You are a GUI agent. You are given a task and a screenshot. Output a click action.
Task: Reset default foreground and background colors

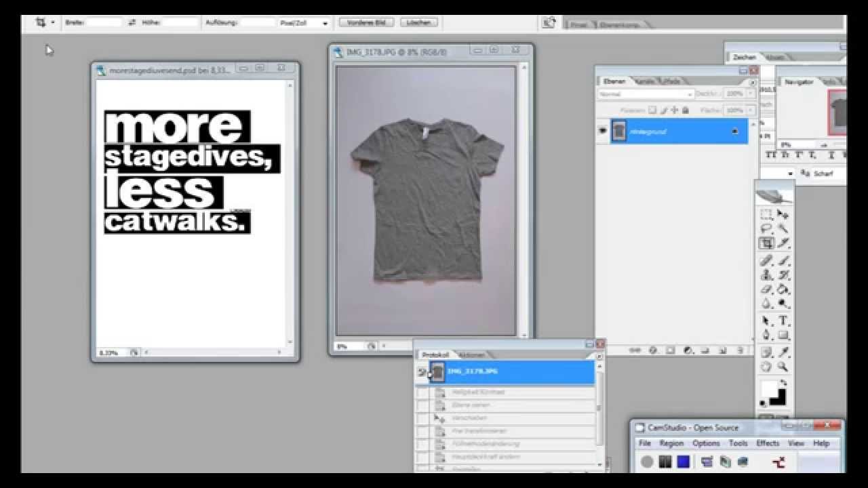pyautogui.click(x=762, y=404)
